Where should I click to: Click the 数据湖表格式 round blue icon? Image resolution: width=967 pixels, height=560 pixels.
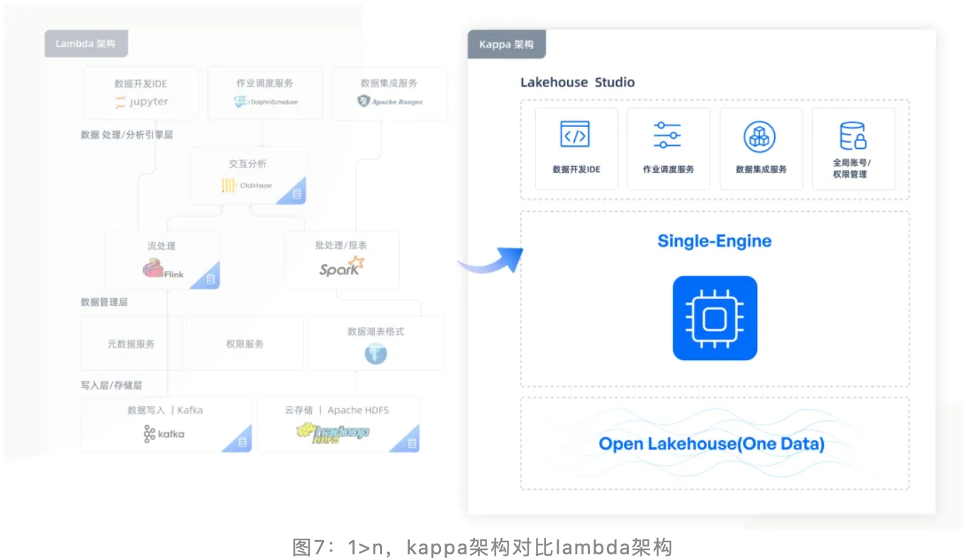coord(376,353)
